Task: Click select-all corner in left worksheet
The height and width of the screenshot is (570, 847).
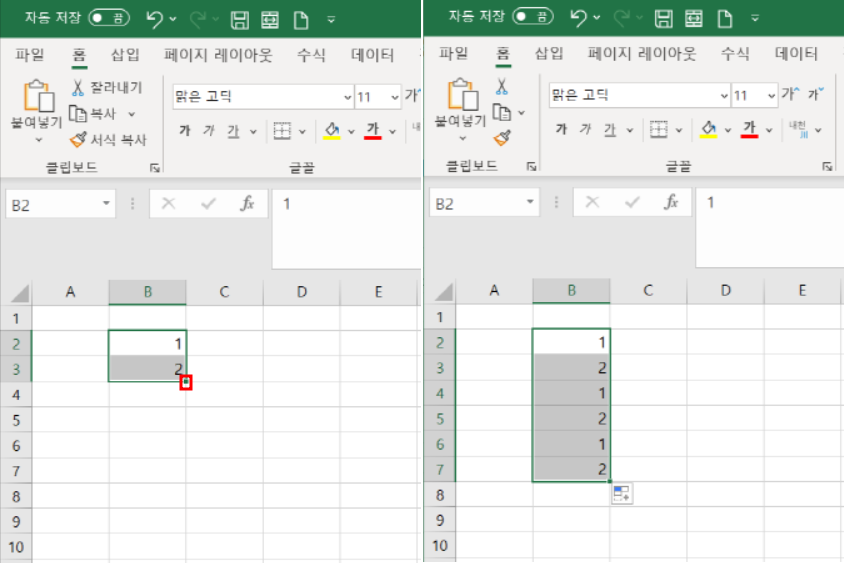Action: 20,293
